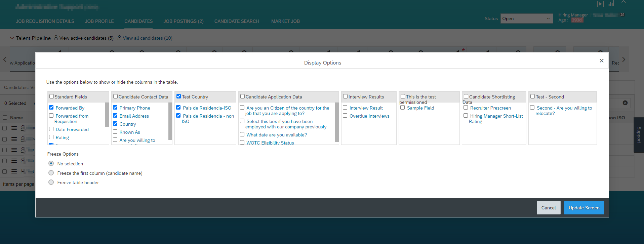644x244 pixels.
Task: Check the Sample Field option
Action: (402, 108)
